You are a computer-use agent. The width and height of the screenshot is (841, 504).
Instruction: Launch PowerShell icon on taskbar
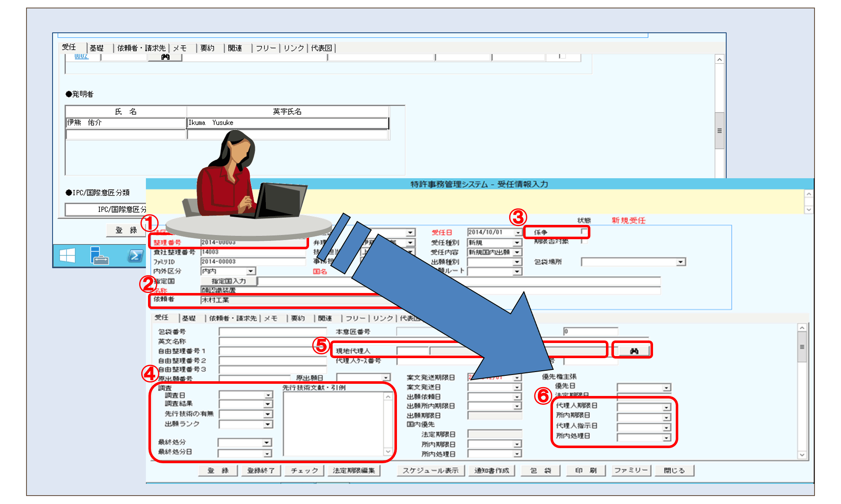click(x=135, y=255)
